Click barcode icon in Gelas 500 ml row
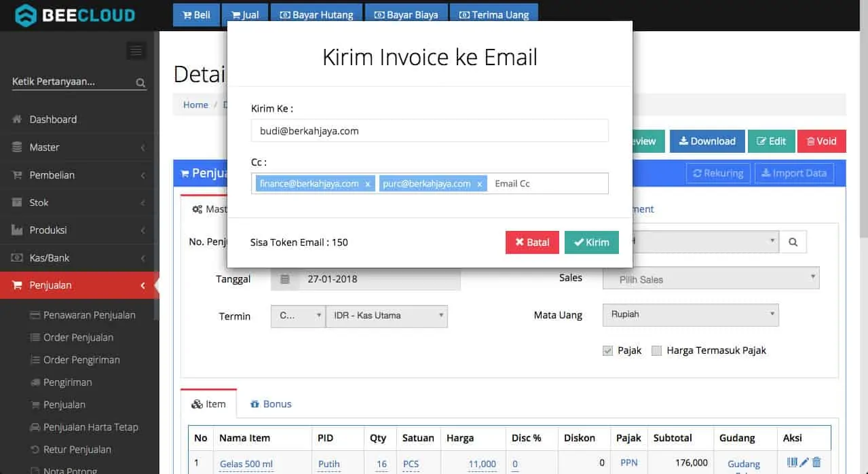Image resolution: width=868 pixels, height=474 pixels. 792,462
